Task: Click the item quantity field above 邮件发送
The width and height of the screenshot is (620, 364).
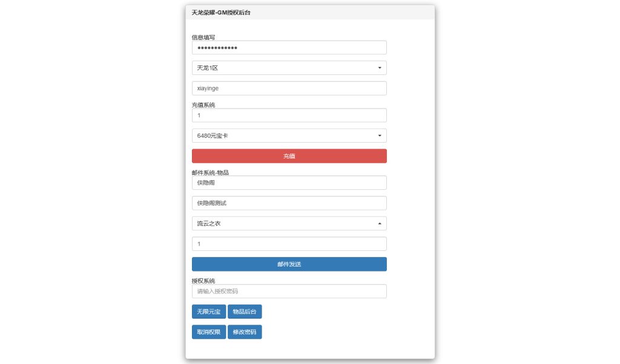Action: [x=289, y=243]
